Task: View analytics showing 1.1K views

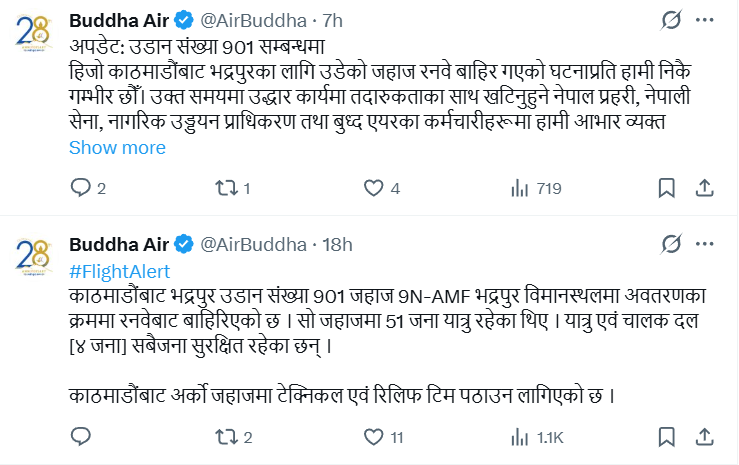Action: coord(520,437)
